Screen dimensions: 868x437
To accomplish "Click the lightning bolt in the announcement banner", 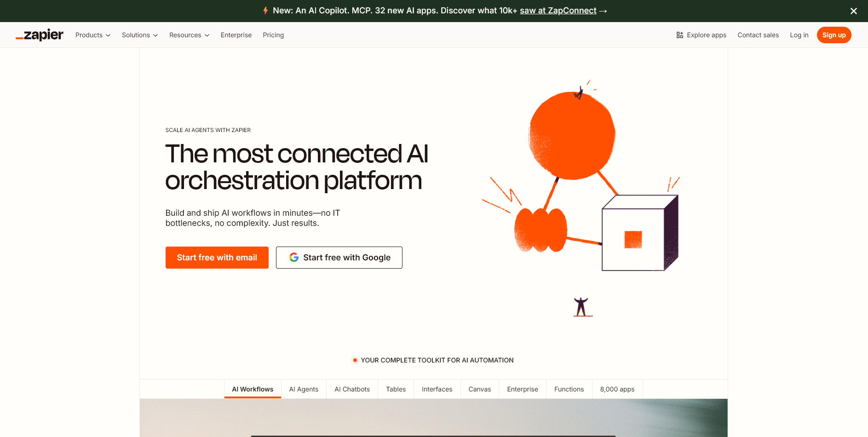I will (266, 10).
